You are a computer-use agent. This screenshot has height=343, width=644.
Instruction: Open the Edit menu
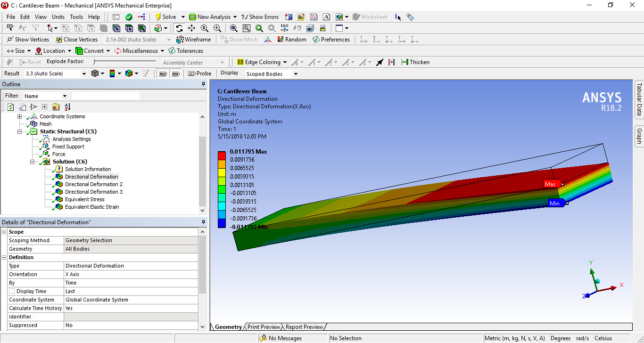tap(25, 17)
